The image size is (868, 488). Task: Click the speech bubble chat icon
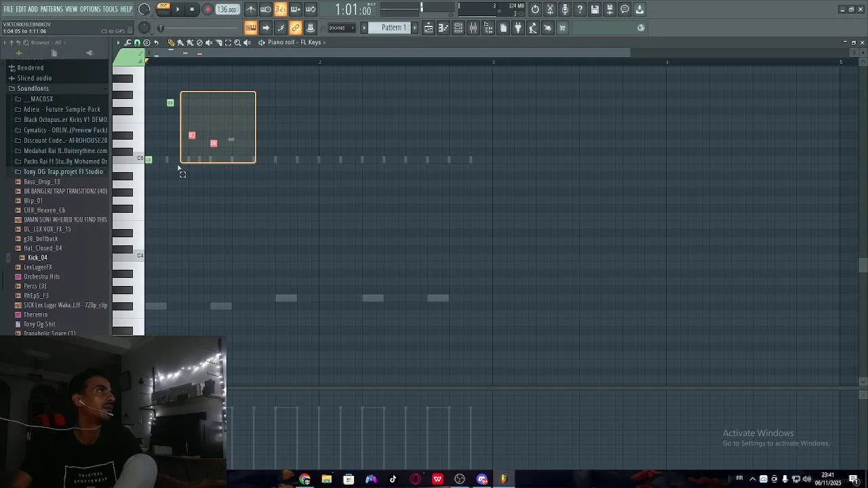point(625,9)
